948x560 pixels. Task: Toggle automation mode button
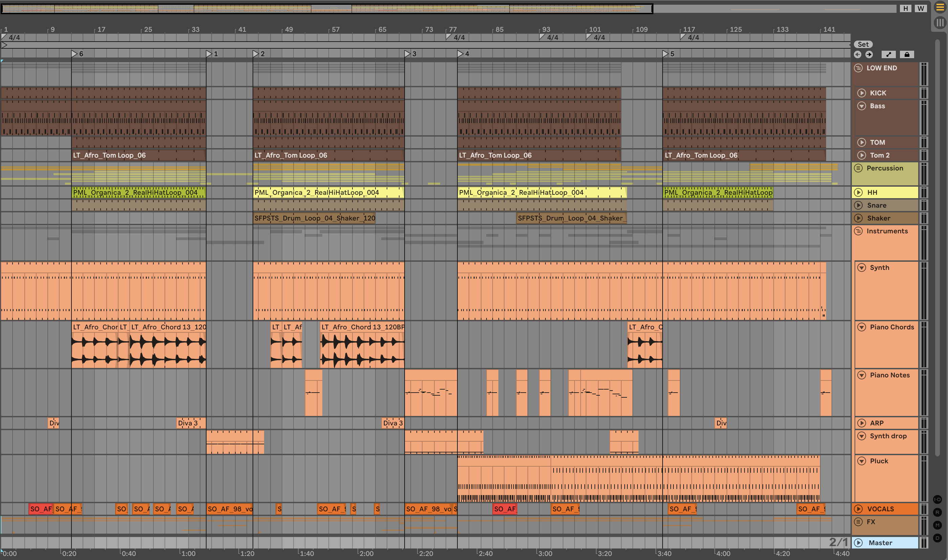(x=888, y=54)
